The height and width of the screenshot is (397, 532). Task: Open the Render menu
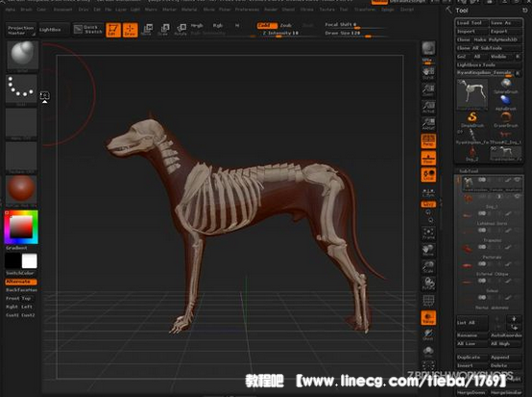click(x=271, y=10)
